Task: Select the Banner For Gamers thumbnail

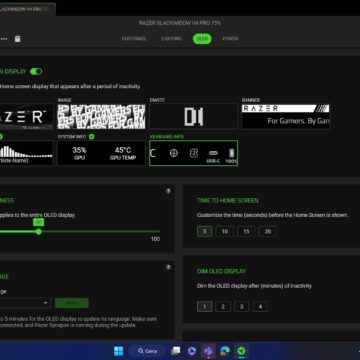Action: coord(286,116)
